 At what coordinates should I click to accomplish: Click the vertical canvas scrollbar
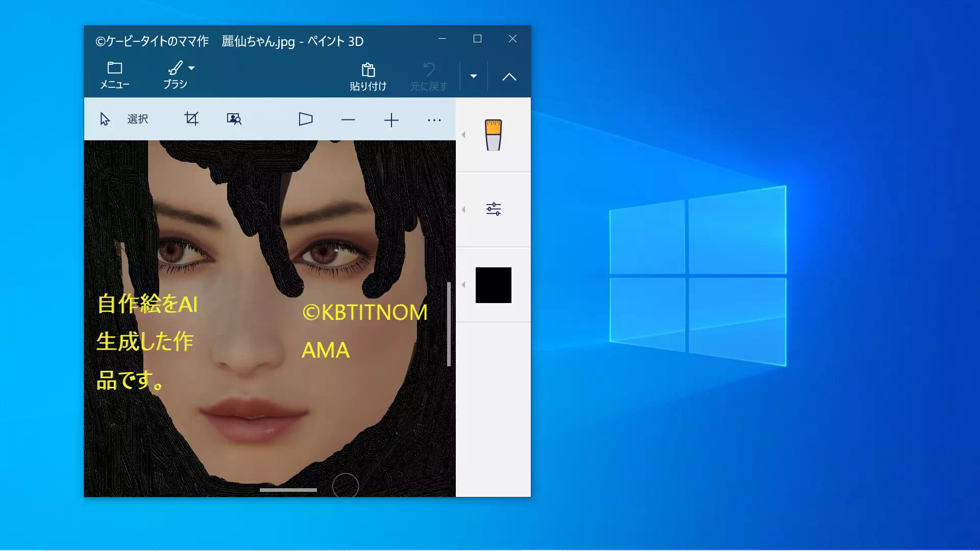[x=449, y=324]
